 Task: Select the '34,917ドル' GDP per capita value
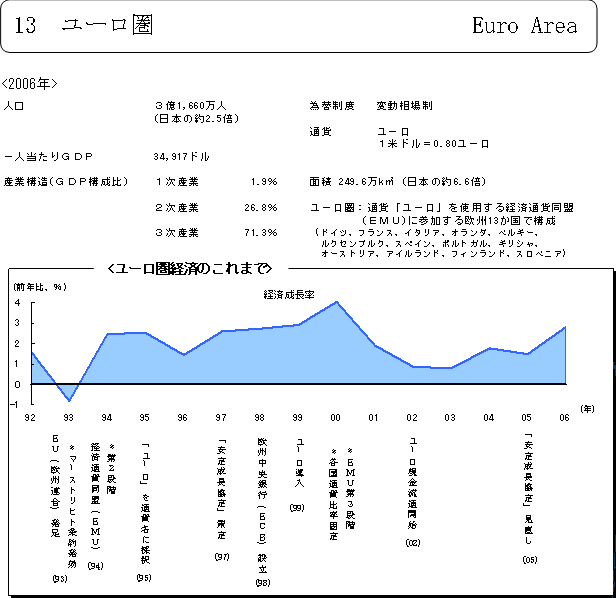point(182,157)
